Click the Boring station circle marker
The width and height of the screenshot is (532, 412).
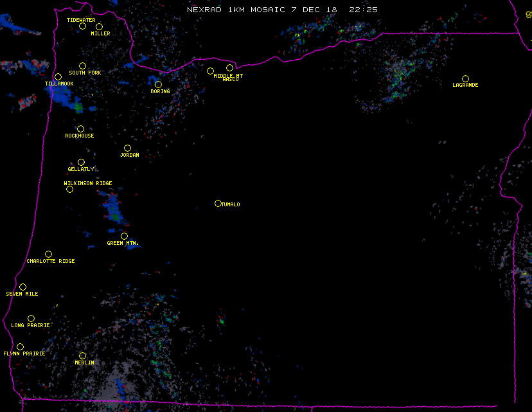[158, 84]
